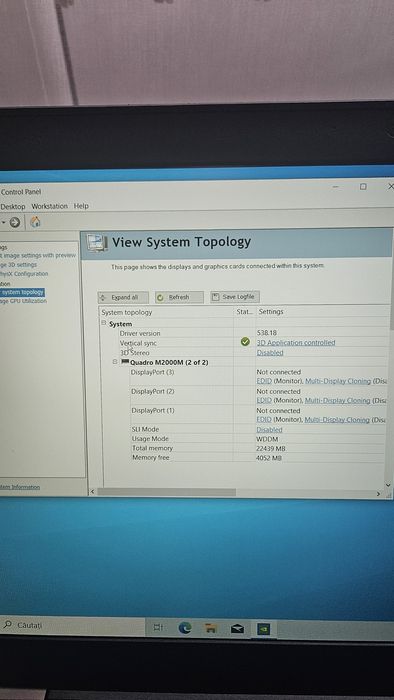Select the 3D Stereo row label
394x700 pixels.
click(135, 353)
